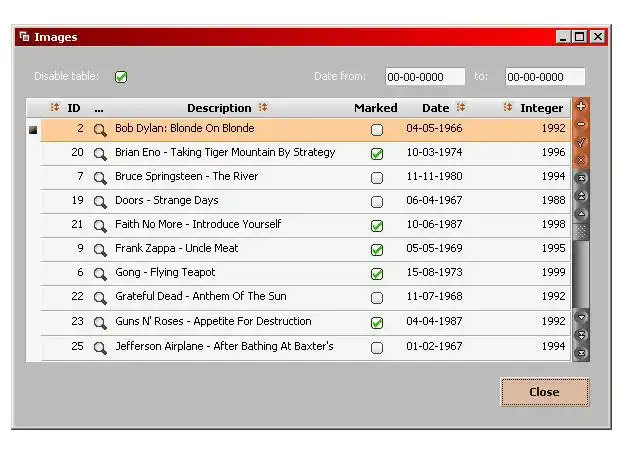Uncheck Marked box for Brian Eno row

point(377,154)
